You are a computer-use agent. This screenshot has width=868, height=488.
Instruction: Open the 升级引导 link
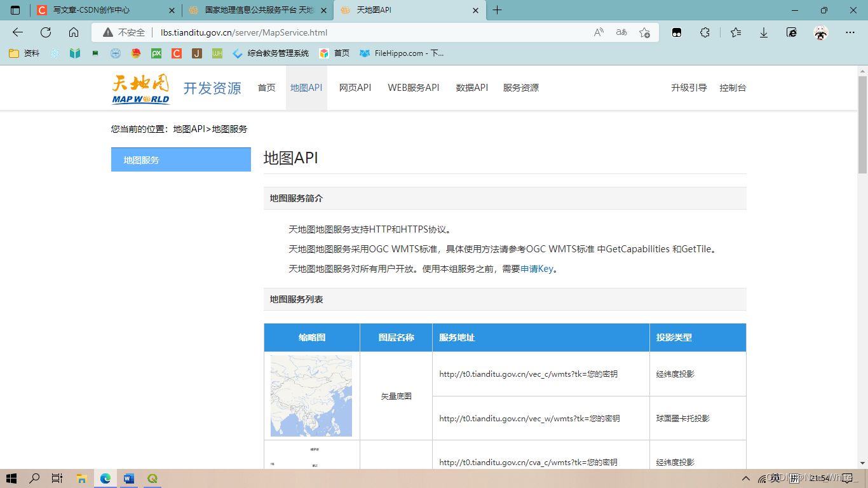(689, 88)
